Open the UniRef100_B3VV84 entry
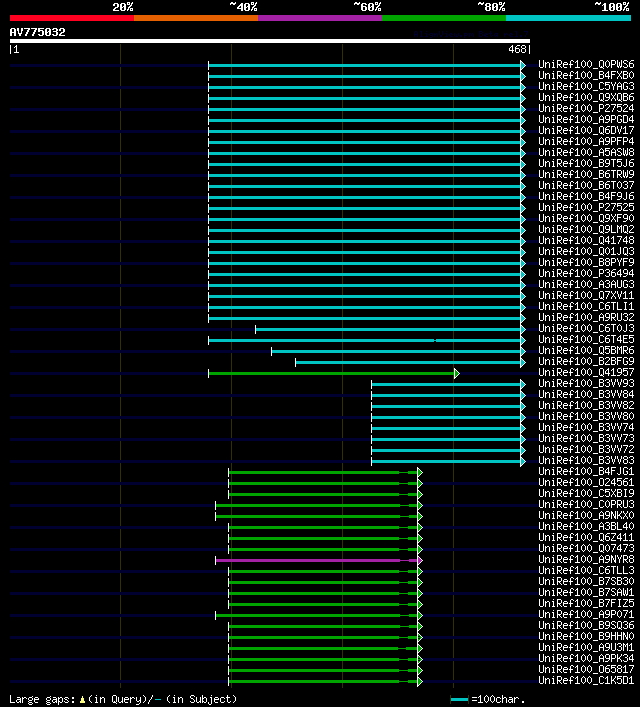The image size is (640, 707). pyautogui.click(x=586, y=395)
